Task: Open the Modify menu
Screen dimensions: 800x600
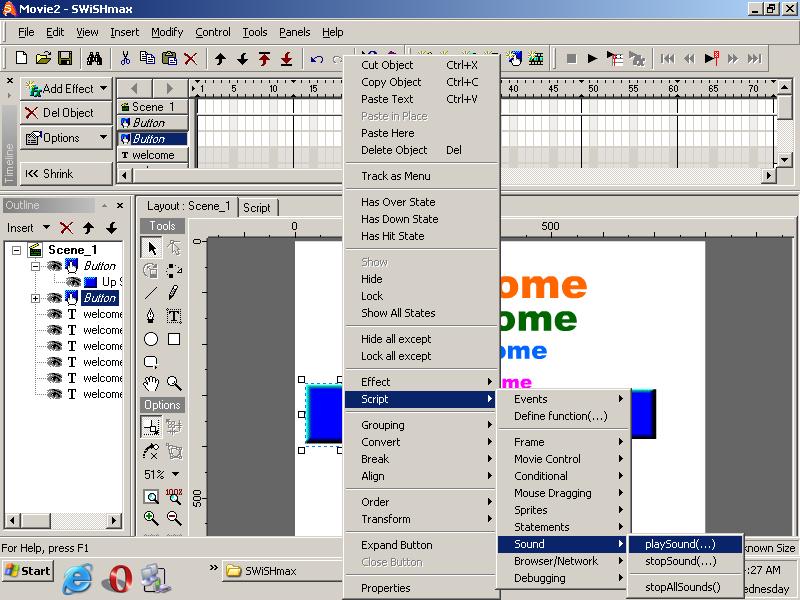Action: [x=167, y=32]
